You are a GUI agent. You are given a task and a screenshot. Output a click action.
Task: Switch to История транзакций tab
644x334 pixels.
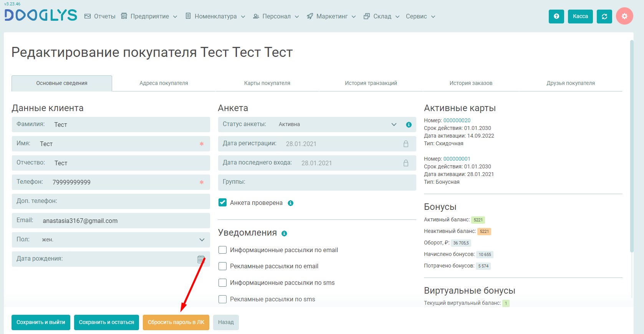click(x=371, y=83)
